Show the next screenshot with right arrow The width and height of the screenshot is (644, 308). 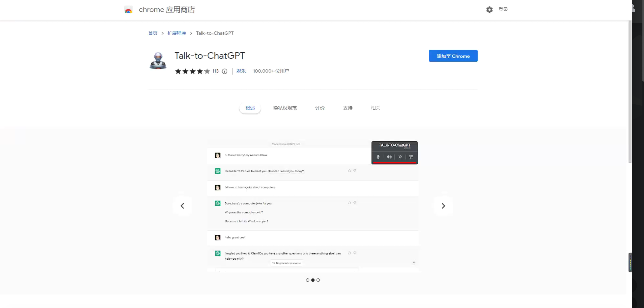pos(443,206)
